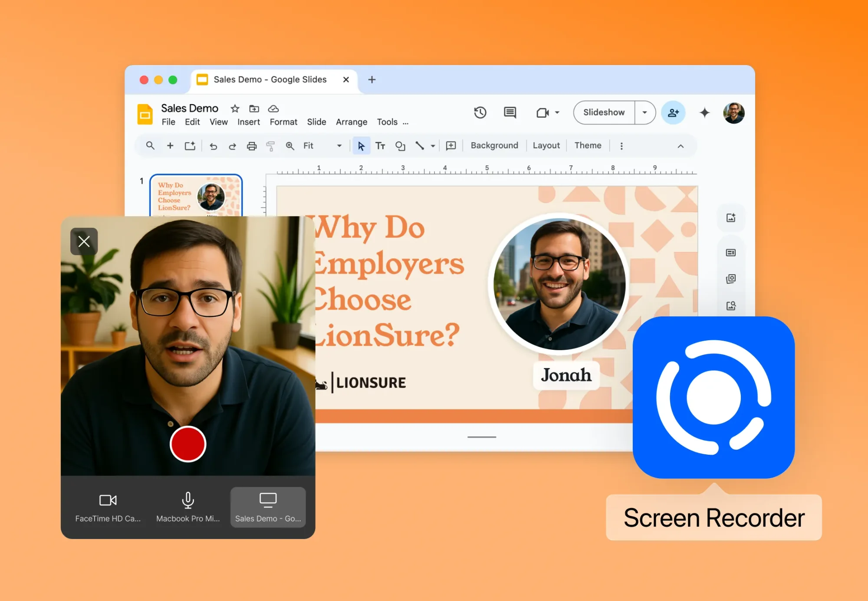Click the print icon in toolbar

tap(252, 146)
